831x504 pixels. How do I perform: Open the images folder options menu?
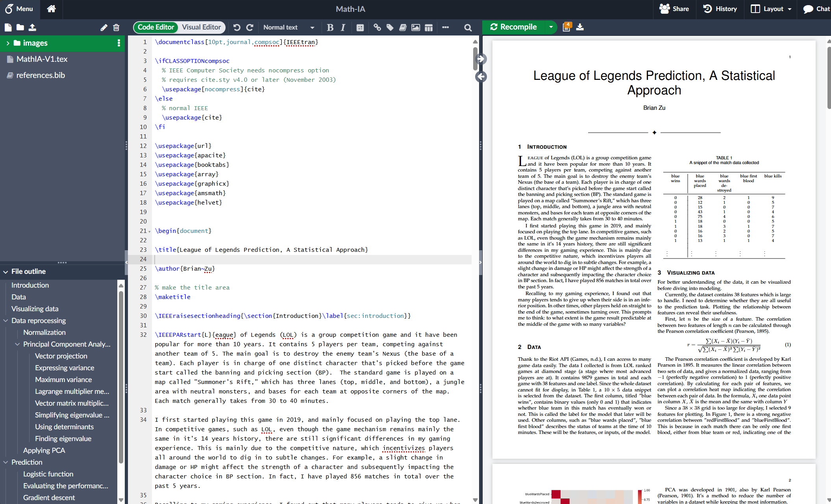pos(118,43)
